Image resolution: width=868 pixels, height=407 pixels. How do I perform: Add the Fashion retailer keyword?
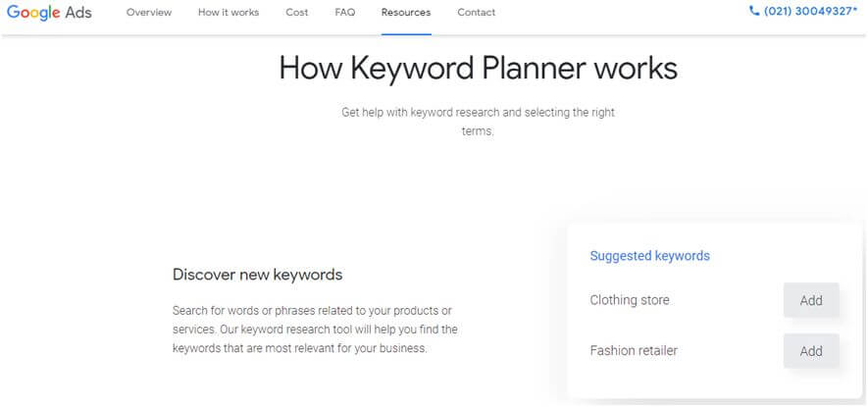(x=811, y=351)
